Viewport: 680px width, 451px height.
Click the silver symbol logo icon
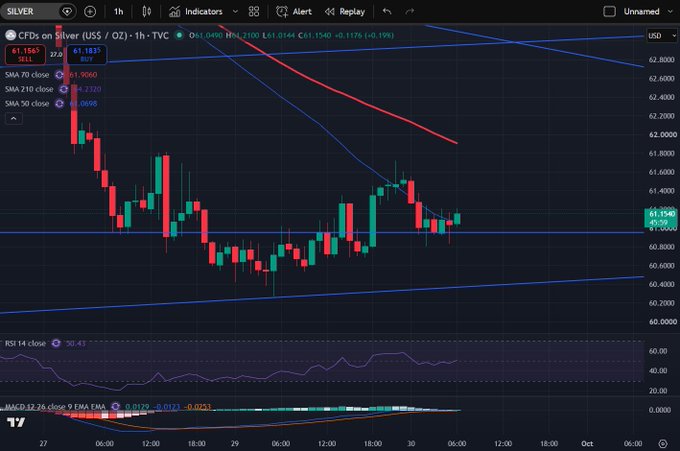point(10,36)
